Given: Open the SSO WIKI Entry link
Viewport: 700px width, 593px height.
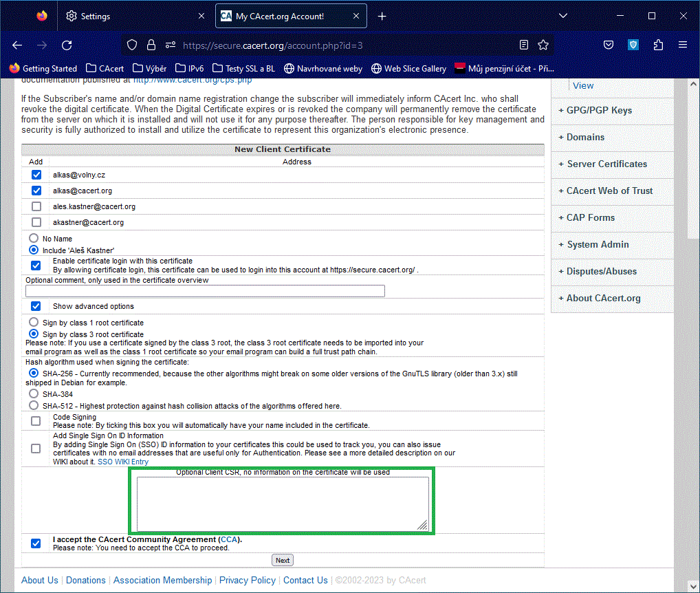Looking at the screenshot, I should [x=122, y=462].
